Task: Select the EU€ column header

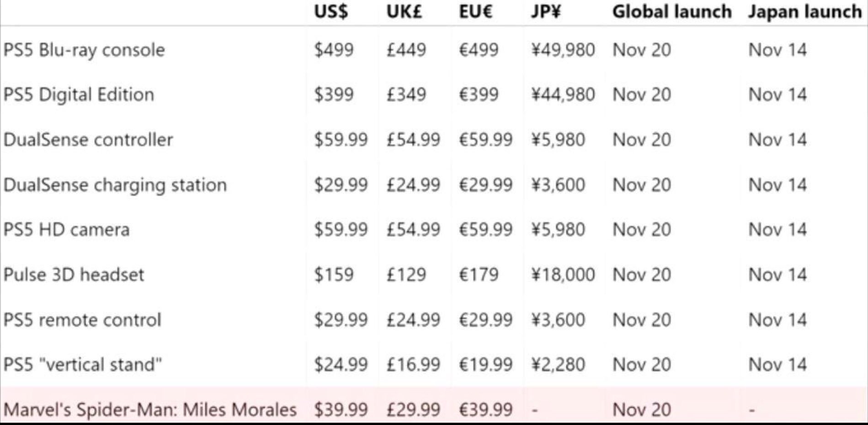Action: point(475,12)
